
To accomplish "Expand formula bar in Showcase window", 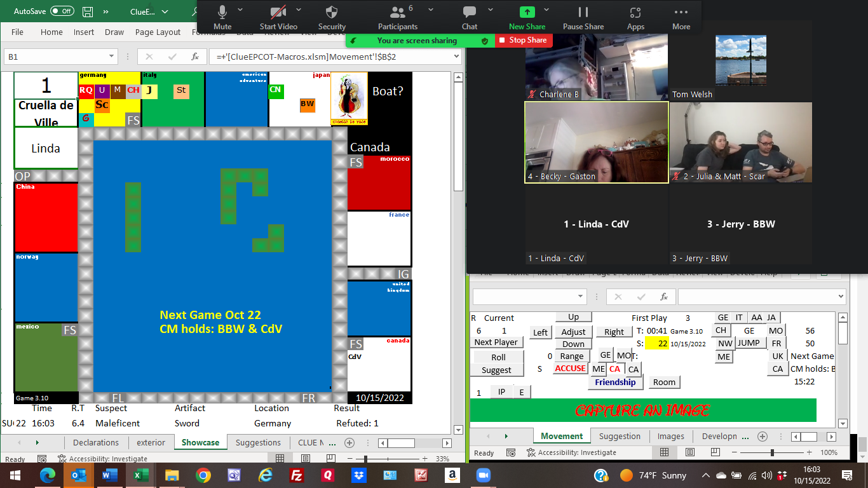I will 456,57.
